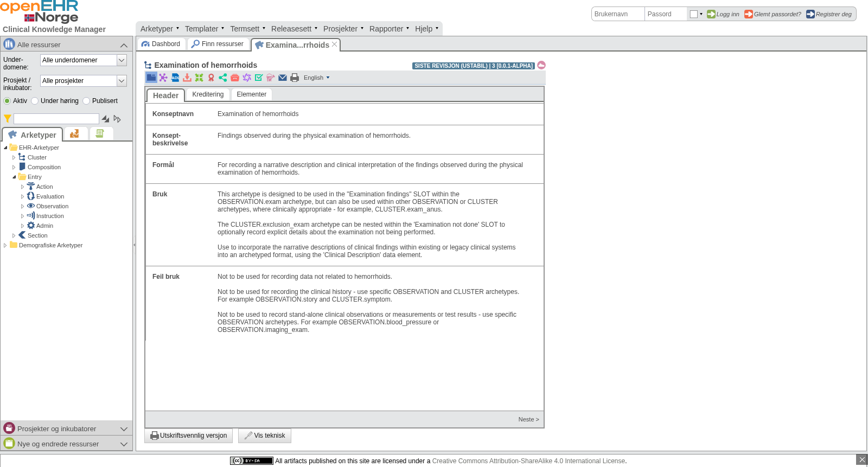Expand the Demografiske Arketyper folder
The width and height of the screenshot is (868, 467).
coord(5,245)
